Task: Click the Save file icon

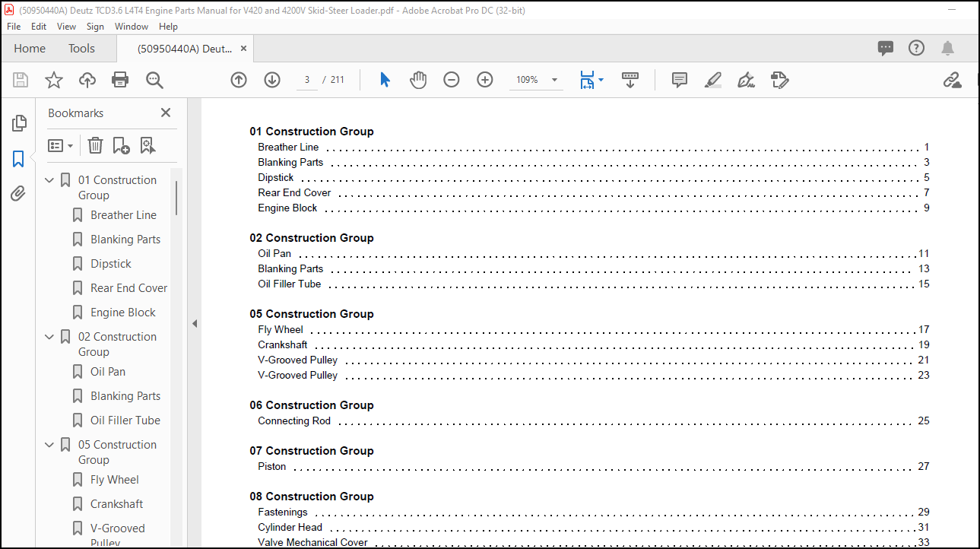Action: (x=21, y=80)
